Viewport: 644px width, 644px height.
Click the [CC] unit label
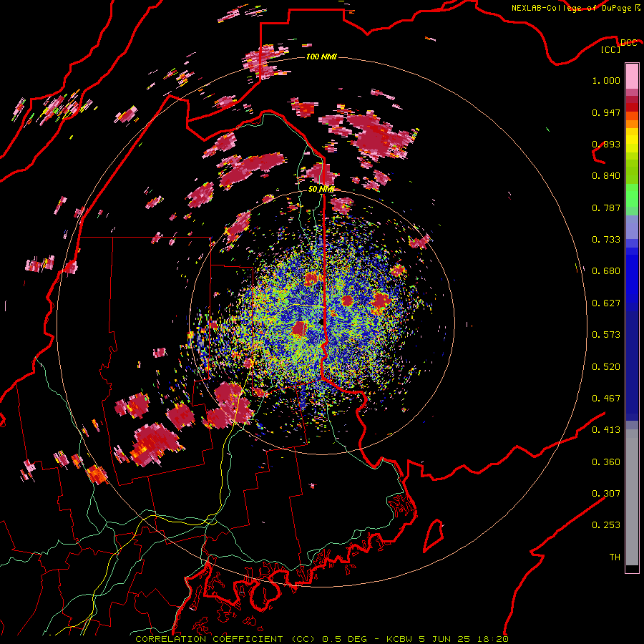click(611, 49)
